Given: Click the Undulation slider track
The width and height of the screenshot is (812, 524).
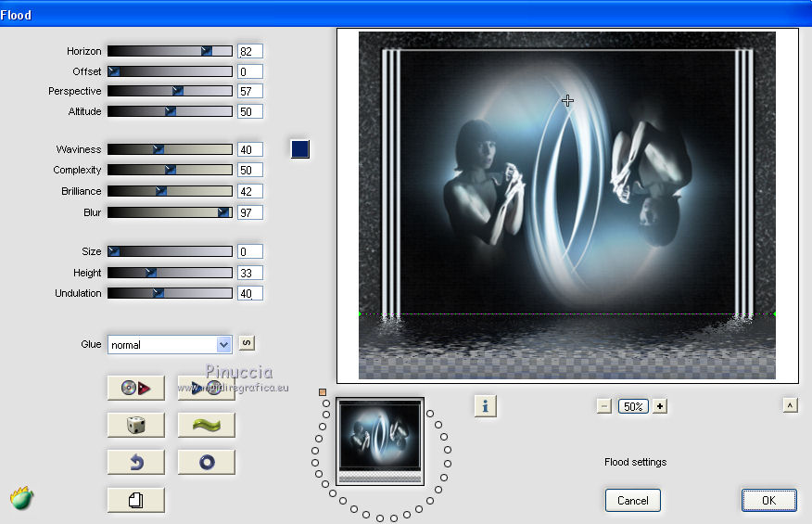Looking at the screenshot, I should tap(170, 293).
